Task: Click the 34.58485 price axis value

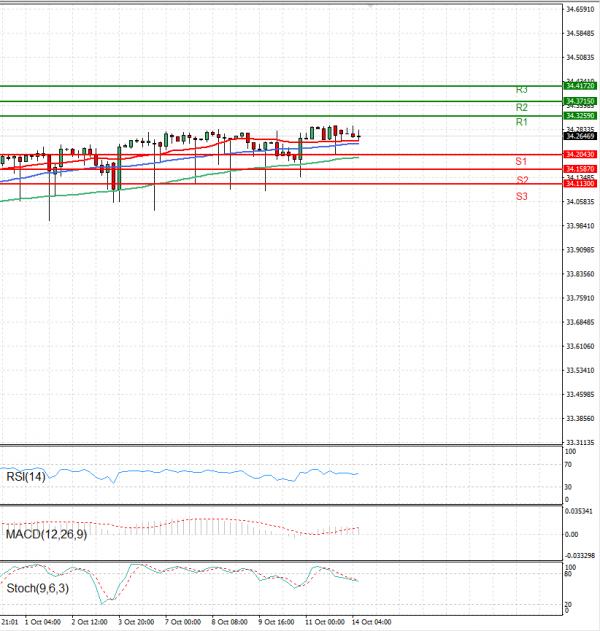Action: pyautogui.click(x=580, y=33)
